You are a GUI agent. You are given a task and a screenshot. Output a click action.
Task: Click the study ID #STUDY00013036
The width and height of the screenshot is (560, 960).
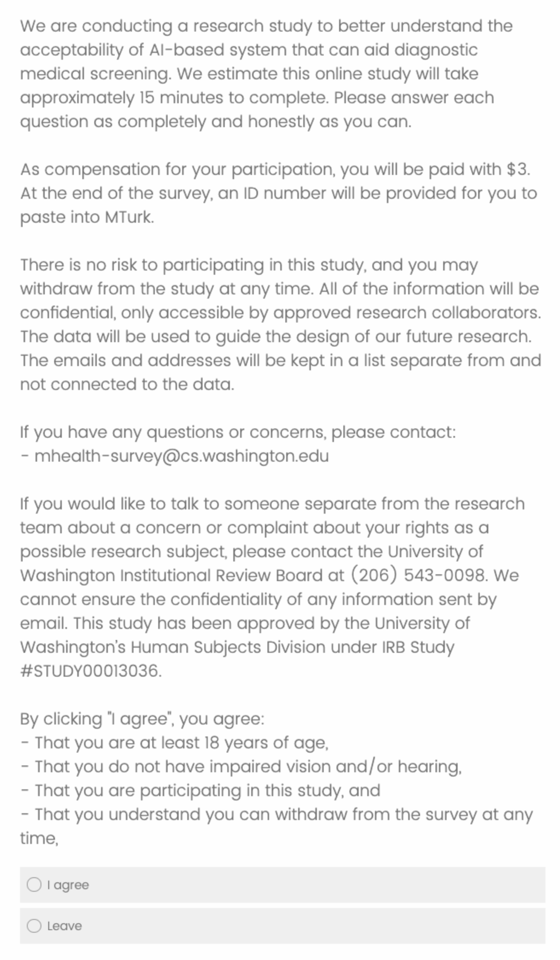pos(90,671)
